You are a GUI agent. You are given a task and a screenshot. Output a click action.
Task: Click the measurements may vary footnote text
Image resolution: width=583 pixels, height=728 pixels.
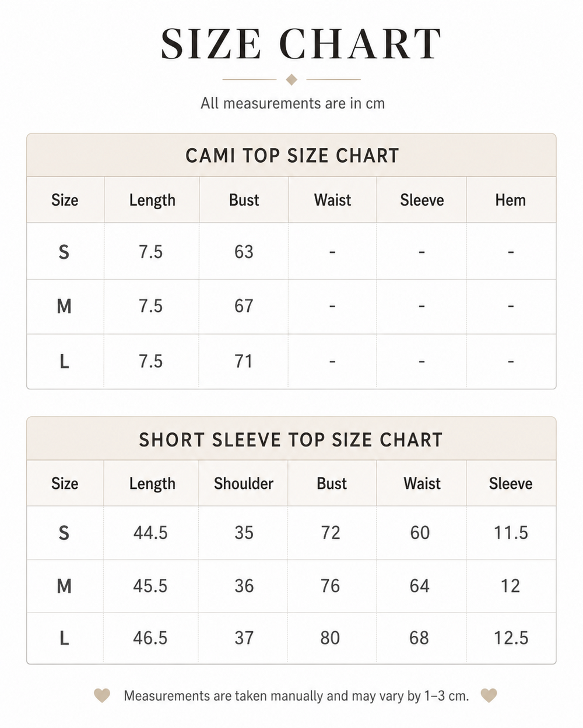point(296,696)
